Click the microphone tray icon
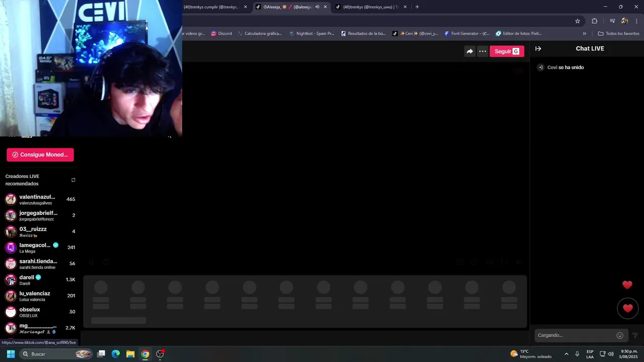The width and height of the screenshot is (644, 362). 577,354
